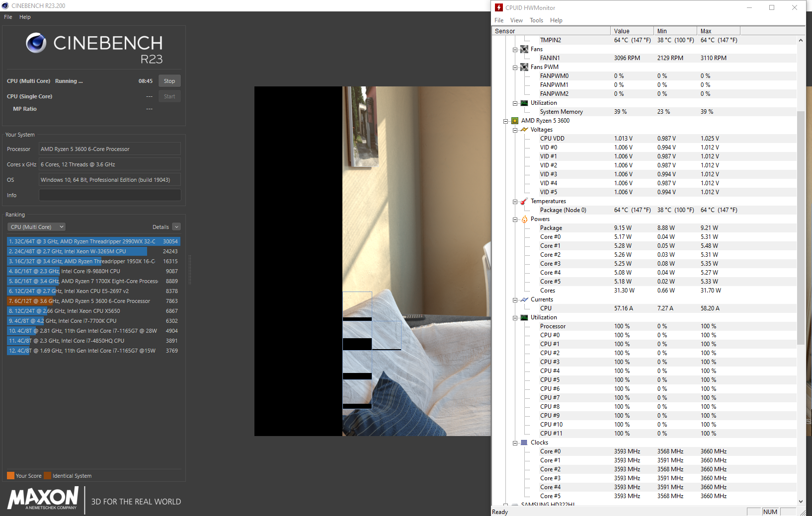Click the MAXON logo at bottom
Image resolution: width=812 pixels, height=516 pixels.
(43, 498)
